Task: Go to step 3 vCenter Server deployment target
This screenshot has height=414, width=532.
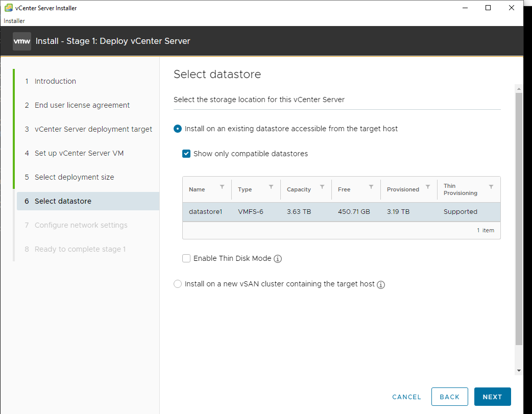Action: tap(93, 129)
